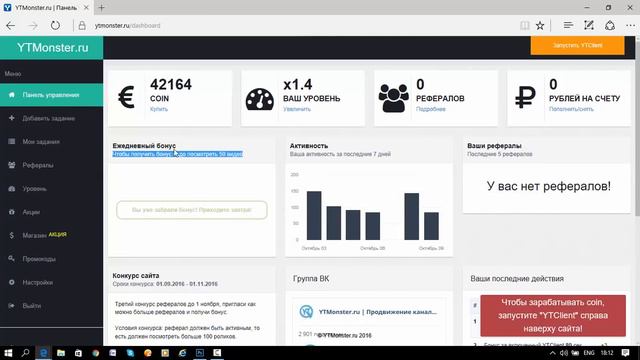640x360 pixels.
Task: Click the browser back arrow
Action: 11,26
